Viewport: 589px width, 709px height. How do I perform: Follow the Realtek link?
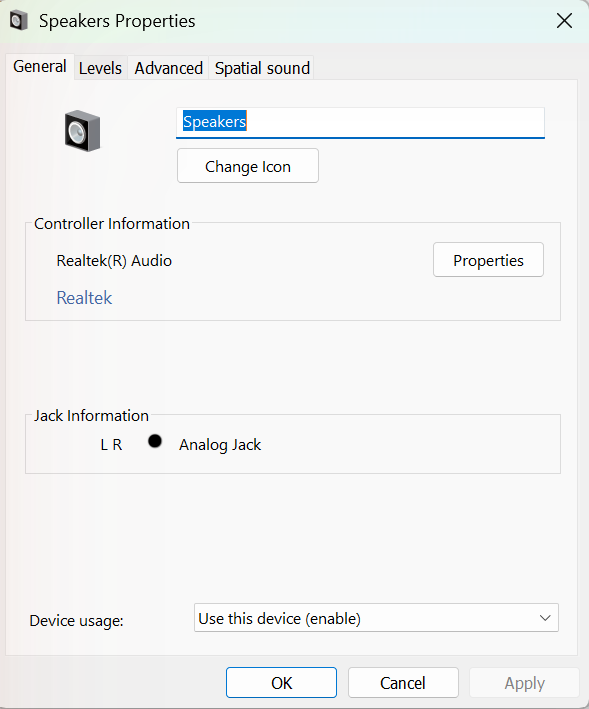(84, 298)
